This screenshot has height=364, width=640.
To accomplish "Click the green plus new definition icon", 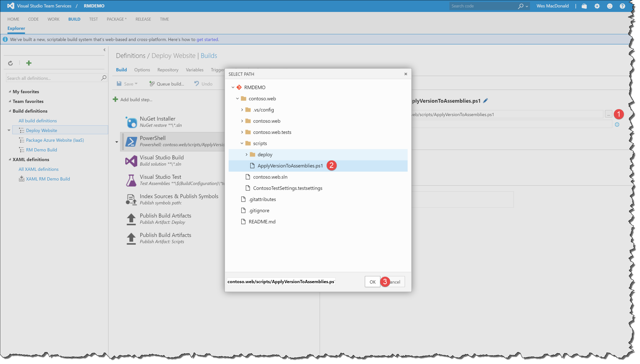I will coord(29,63).
